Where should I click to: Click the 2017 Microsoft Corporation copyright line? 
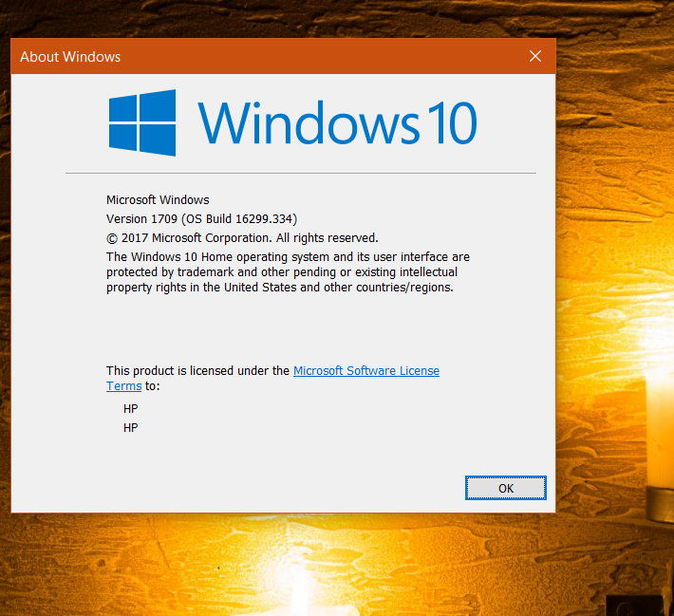click(x=242, y=237)
